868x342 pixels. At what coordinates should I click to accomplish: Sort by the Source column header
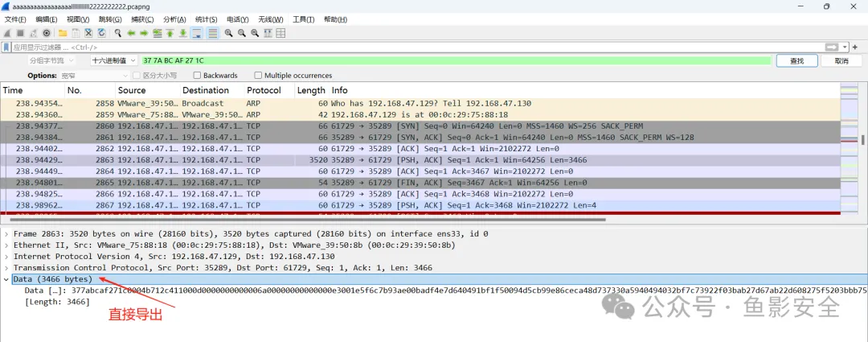tap(148, 90)
